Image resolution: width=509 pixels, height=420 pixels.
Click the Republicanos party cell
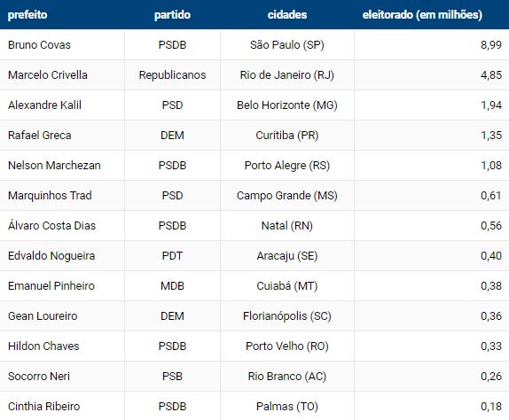pos(172,75)
